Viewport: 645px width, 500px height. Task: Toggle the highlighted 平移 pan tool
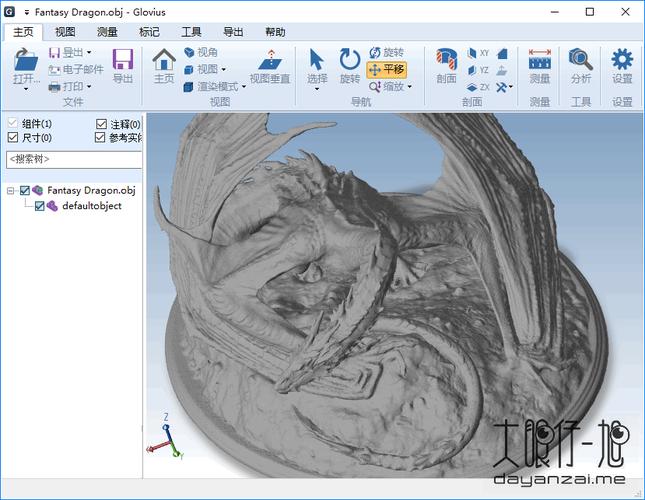pyautogui.click(x=387, y=69)
